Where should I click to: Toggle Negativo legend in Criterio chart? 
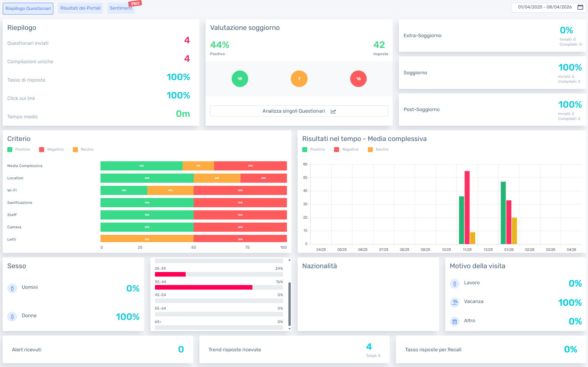coord(51,149)
